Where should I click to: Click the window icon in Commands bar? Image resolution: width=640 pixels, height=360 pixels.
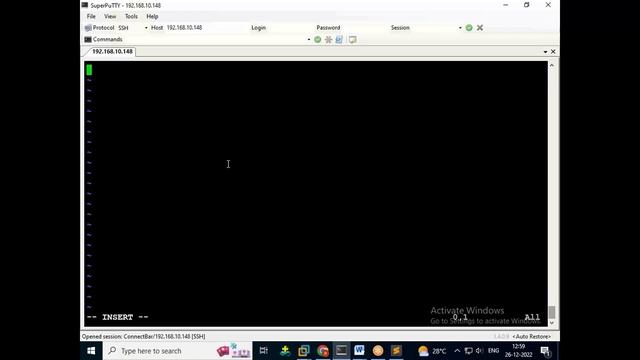[x=352, y=40]
